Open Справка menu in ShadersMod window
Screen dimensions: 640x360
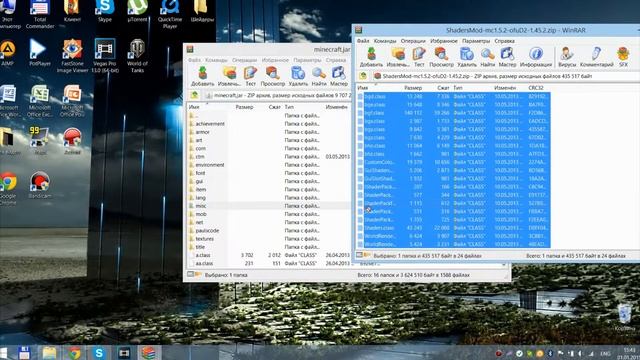pos(504,41)
